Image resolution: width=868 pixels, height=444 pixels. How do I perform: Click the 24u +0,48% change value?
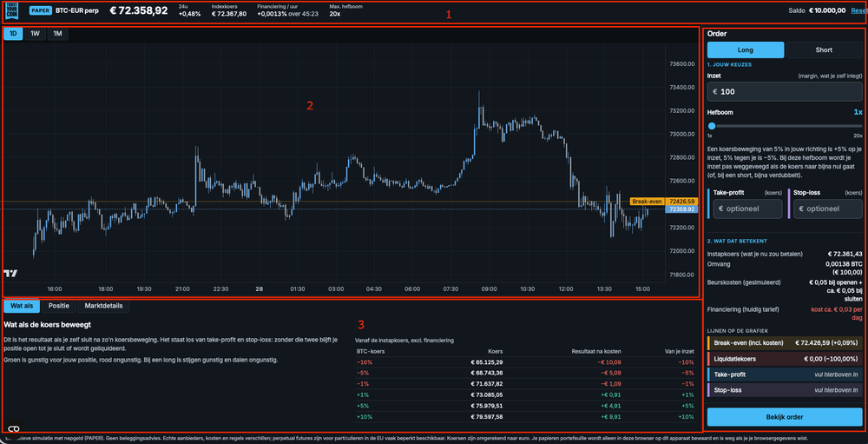click(189, 14)
